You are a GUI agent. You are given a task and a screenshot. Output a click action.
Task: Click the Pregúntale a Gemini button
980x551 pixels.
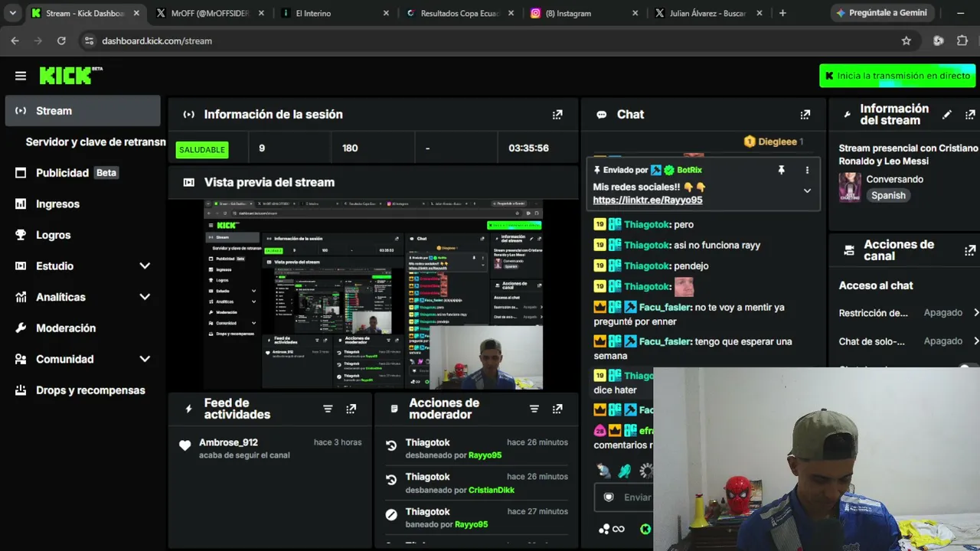pyautogui.click(x=881, y=13)
